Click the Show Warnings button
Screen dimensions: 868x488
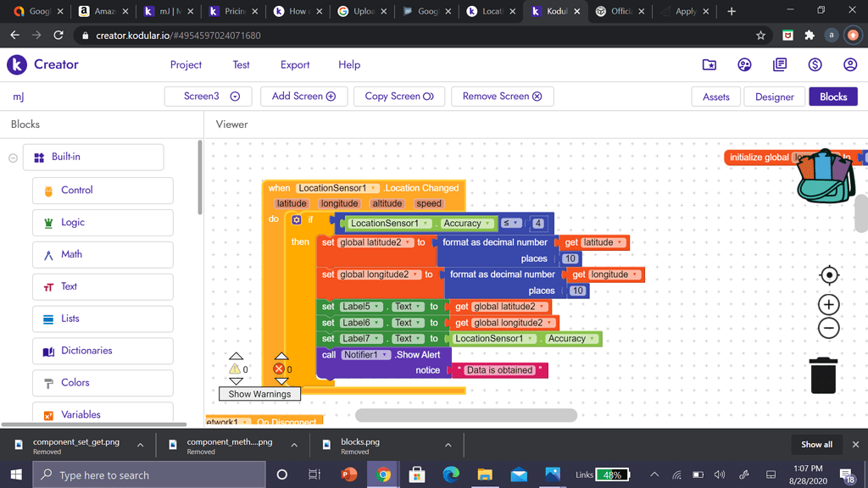(259, 394)
